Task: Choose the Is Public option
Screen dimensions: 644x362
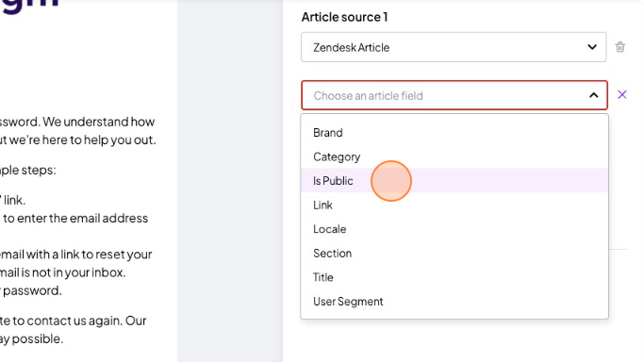Action: (x=454, y=181)
